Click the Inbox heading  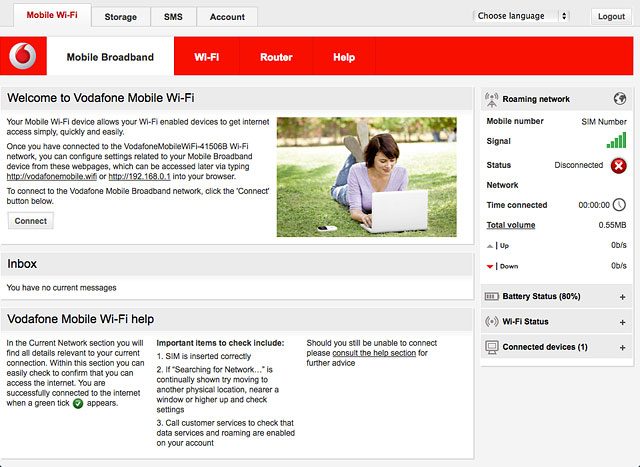pos(22,264)
